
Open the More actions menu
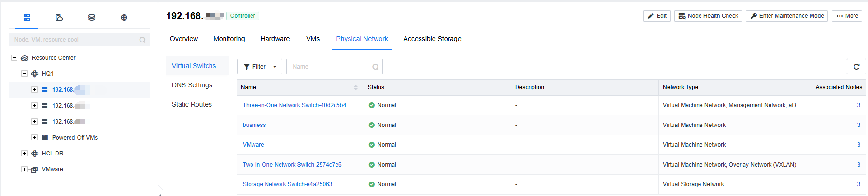[847, 16]
